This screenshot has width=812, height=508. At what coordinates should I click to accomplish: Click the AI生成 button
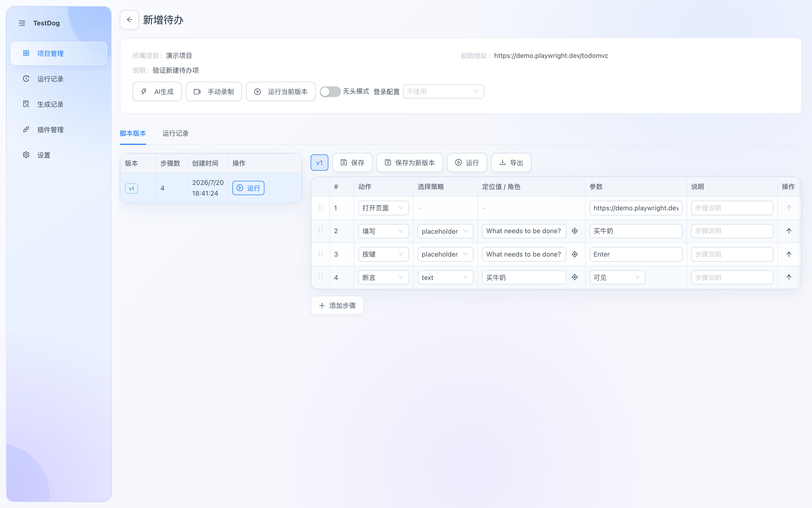point(157,91)
